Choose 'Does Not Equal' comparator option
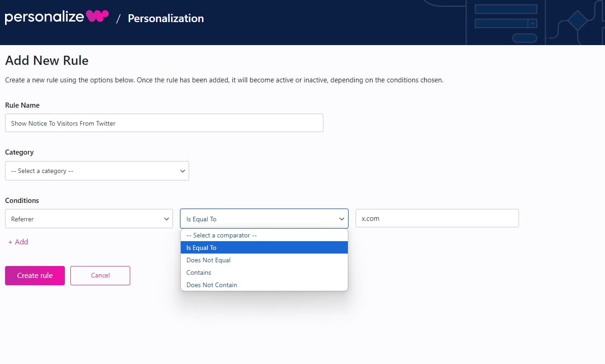605x364 pixels. pos(264,260)
